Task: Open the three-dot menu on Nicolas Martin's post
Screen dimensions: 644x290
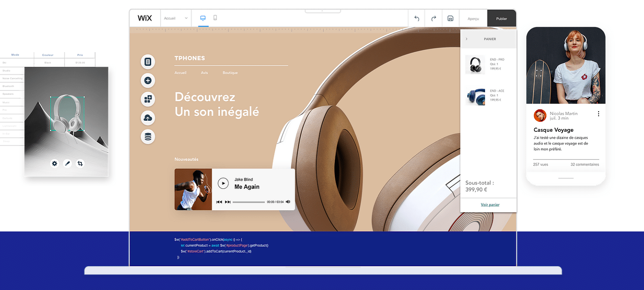Action: click(599, 114)
